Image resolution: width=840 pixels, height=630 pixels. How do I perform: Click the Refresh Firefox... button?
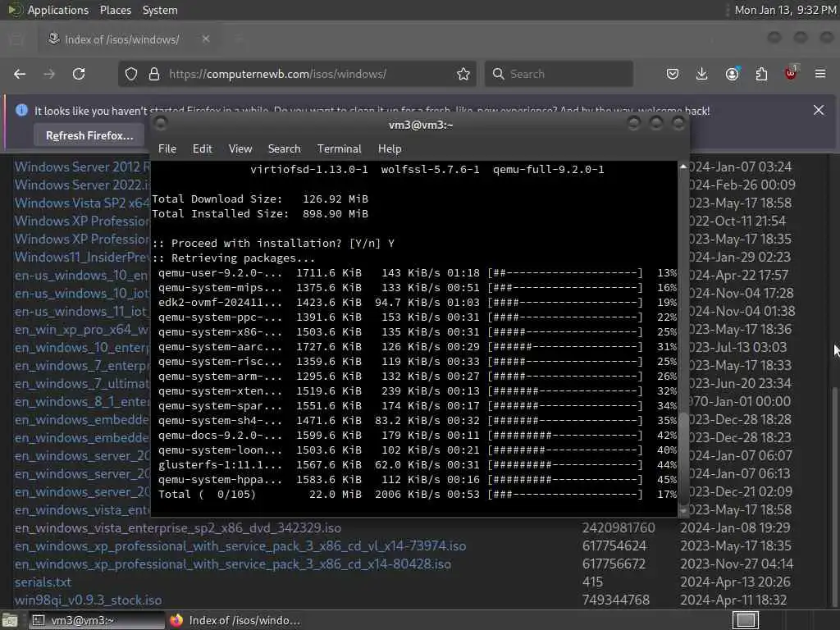point(89,135)
